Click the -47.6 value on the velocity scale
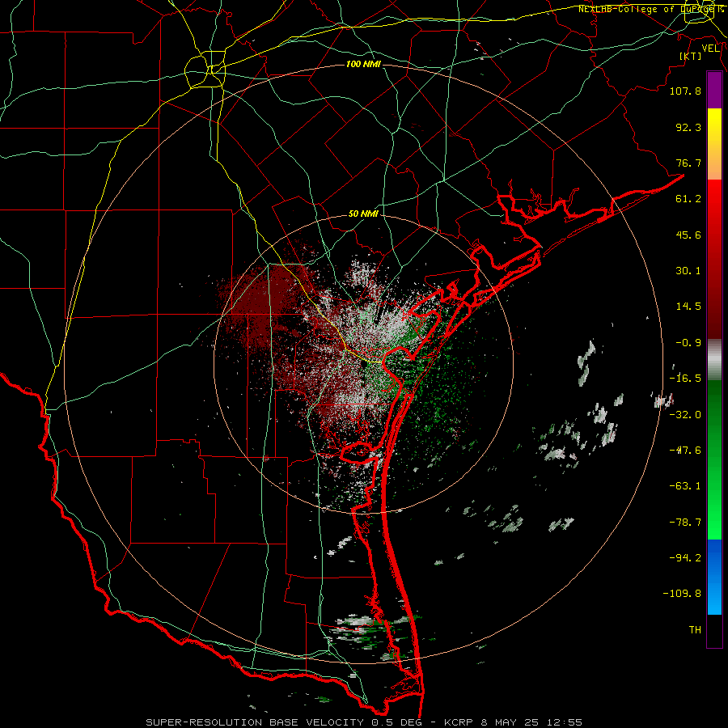The image size is (728, 728). click(x=685, y=451)
